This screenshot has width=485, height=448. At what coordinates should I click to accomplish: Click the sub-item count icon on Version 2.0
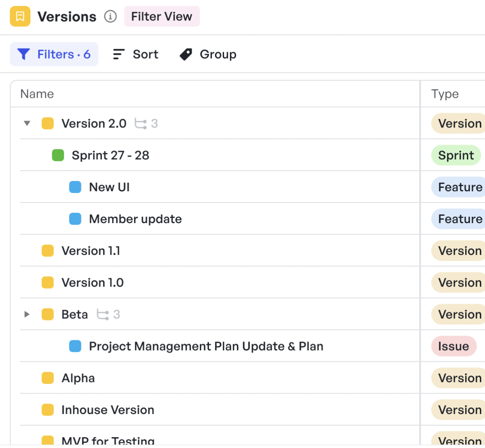[x=140, y=124]
